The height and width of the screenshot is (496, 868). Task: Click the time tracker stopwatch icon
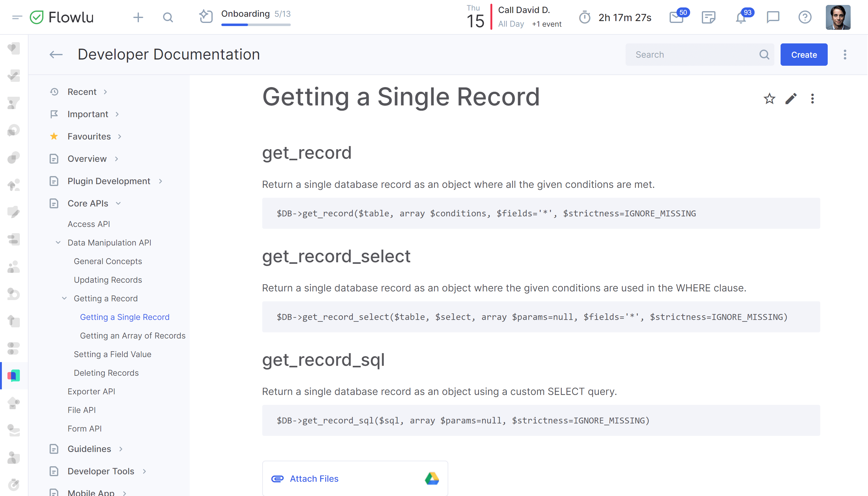(x=585, y=17)
